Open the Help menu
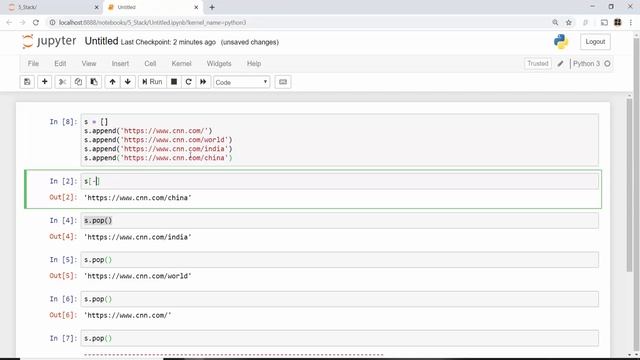Image resolution: width=640 pixels, height=360 pixels. click(x=254, y=64)
